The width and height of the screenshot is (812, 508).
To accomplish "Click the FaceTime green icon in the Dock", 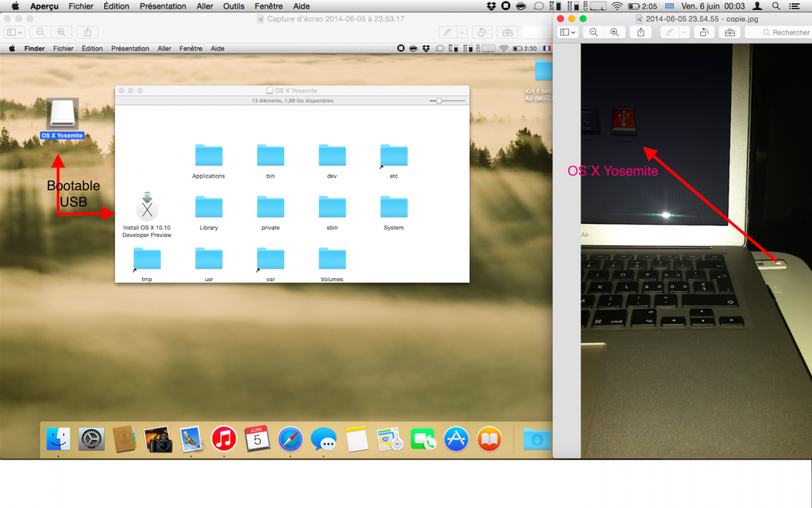I will tap(424, 440).
